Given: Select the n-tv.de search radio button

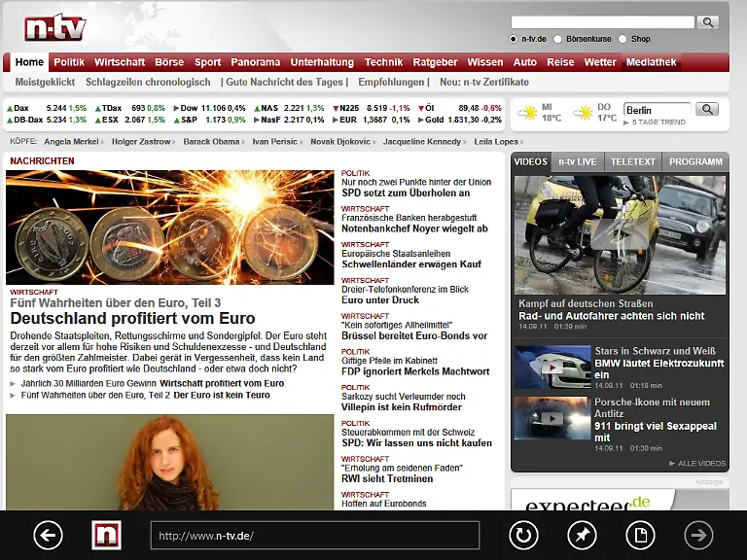Looking at the screenshot, I should coord(514,39).
